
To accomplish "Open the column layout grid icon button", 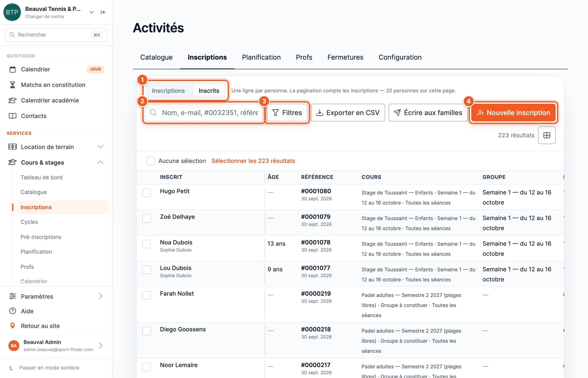I will pyautogui.click(x=547, y=135).
